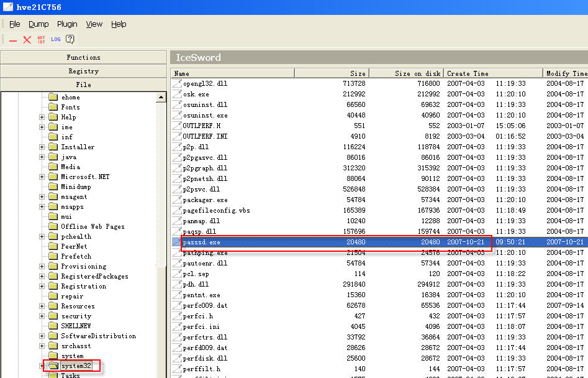
Task: Switch to the Functions panel
Action: 83,57
